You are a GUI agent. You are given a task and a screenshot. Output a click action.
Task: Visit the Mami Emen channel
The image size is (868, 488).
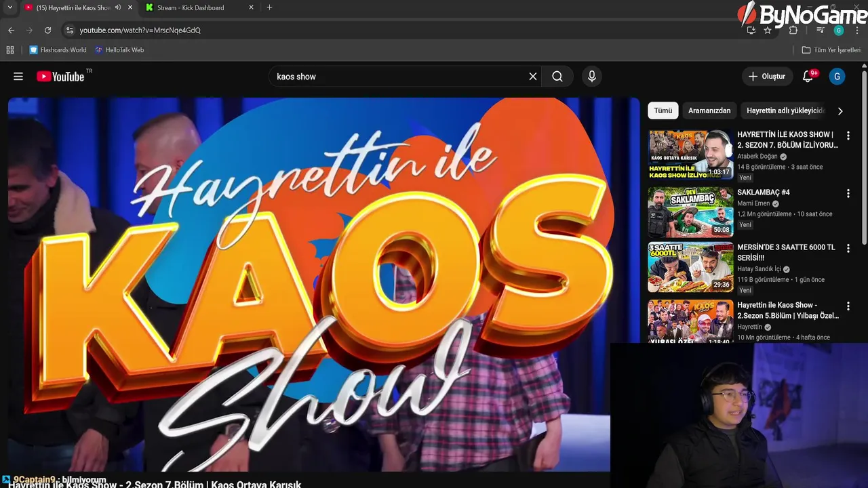click(x=753, y=203)
